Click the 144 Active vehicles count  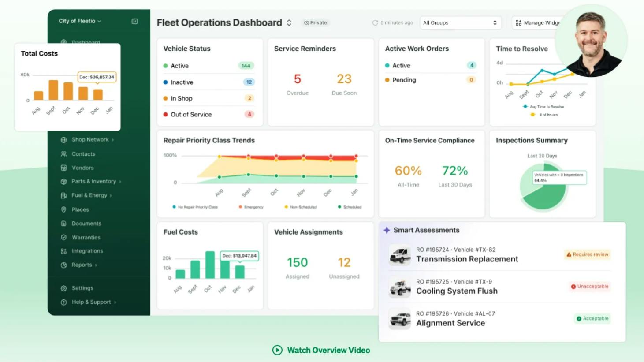(246, 66)
